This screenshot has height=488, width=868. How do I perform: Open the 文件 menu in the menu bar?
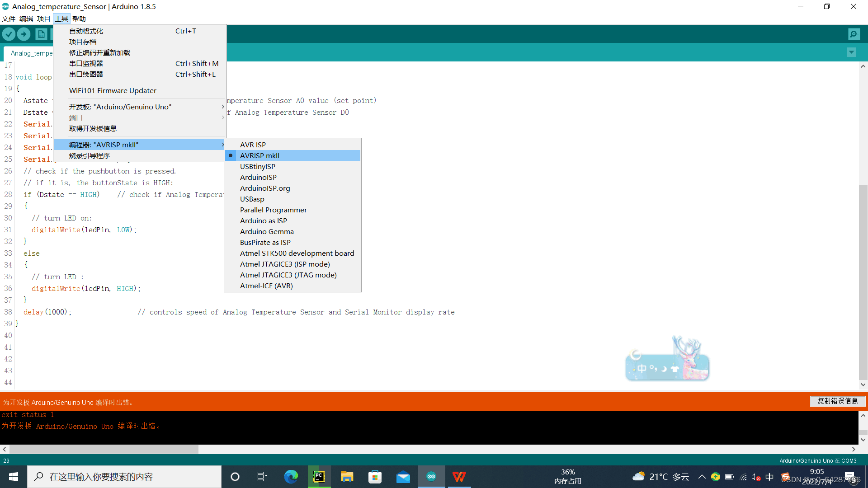coord(9,19)
